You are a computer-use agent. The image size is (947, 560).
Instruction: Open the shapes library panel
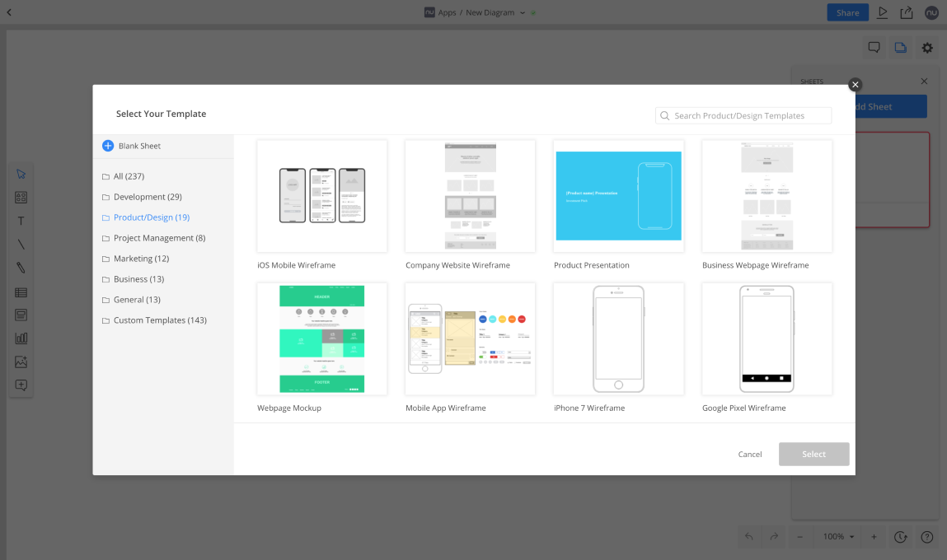tap(21, 197)
